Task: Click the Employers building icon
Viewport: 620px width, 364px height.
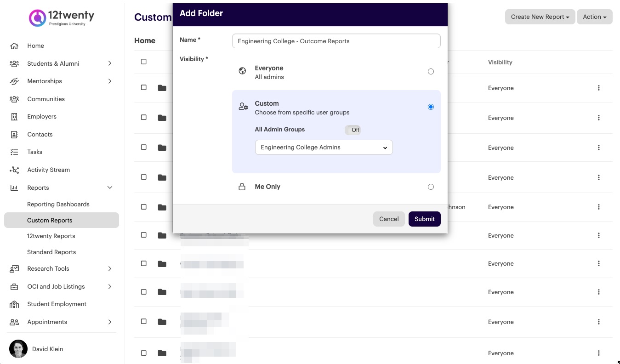Action: 14,117
